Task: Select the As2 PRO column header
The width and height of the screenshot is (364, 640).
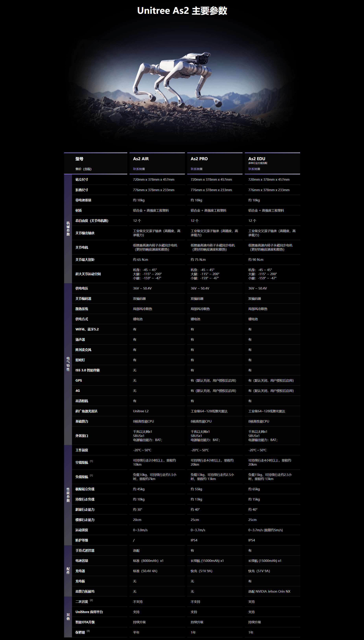Action: [199, 159]
